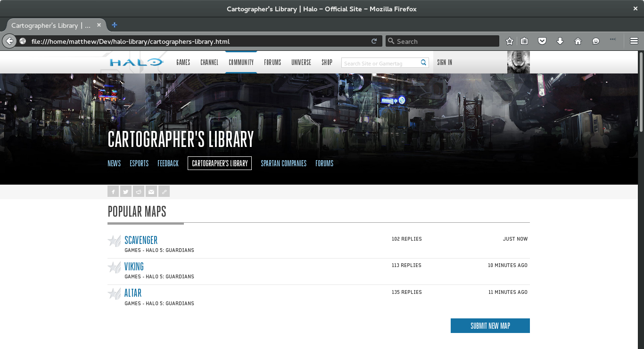
Task: Click the Spartan helmet avatar thumbnail
Action: (519, 62)
